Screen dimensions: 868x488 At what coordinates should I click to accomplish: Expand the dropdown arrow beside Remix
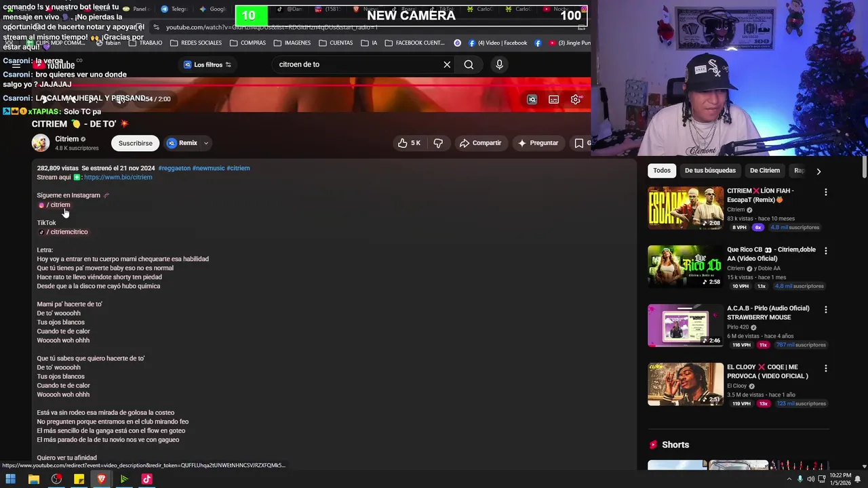205,143
